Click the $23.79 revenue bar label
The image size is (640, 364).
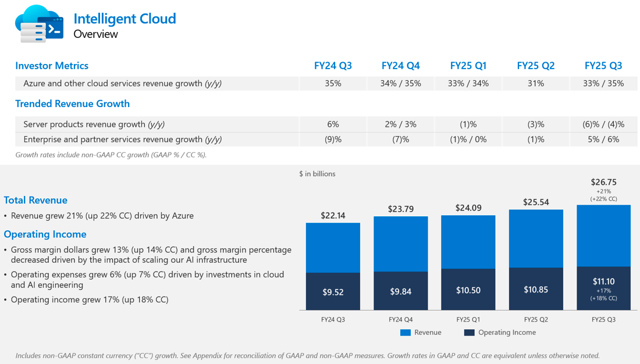click(400, 209)
